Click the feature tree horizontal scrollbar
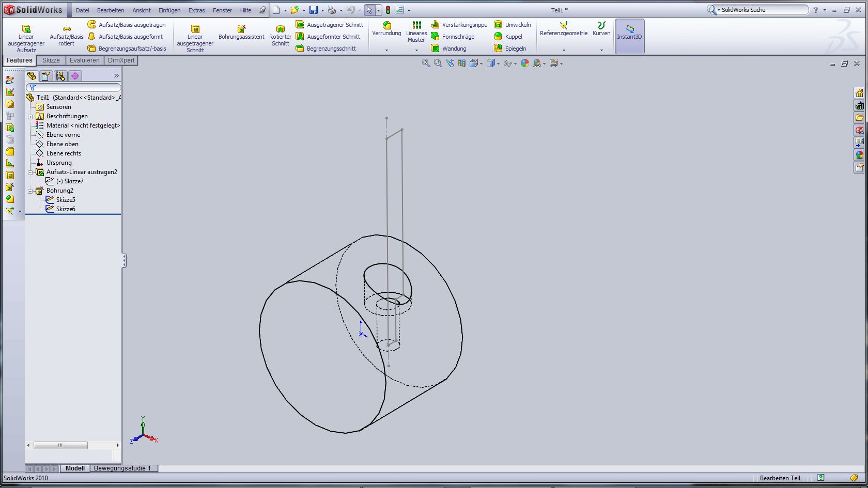Image resolution: width=868 pixels, height=488 pixels. pos(60,445)
